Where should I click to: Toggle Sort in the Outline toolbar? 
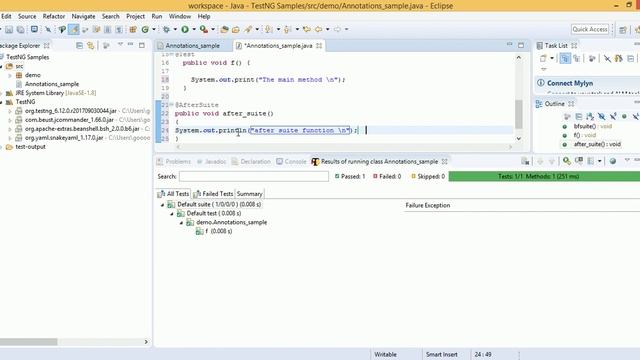point(590,117)
